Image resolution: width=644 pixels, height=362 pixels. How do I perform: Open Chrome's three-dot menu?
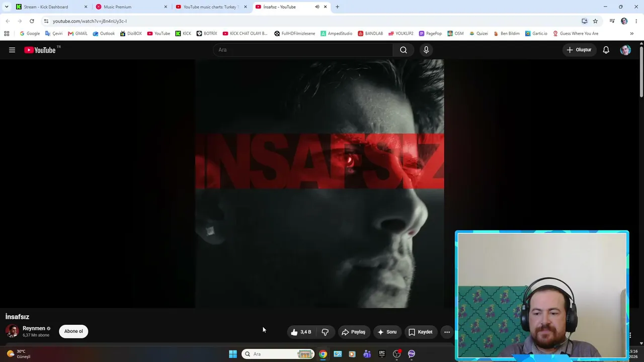pyautogui.click(x=636, y=21)
